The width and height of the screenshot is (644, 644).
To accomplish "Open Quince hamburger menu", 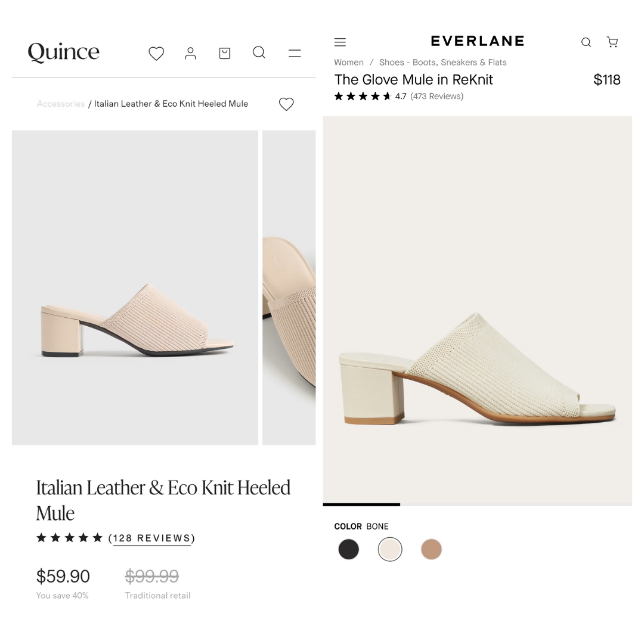I will click(295, 53).
